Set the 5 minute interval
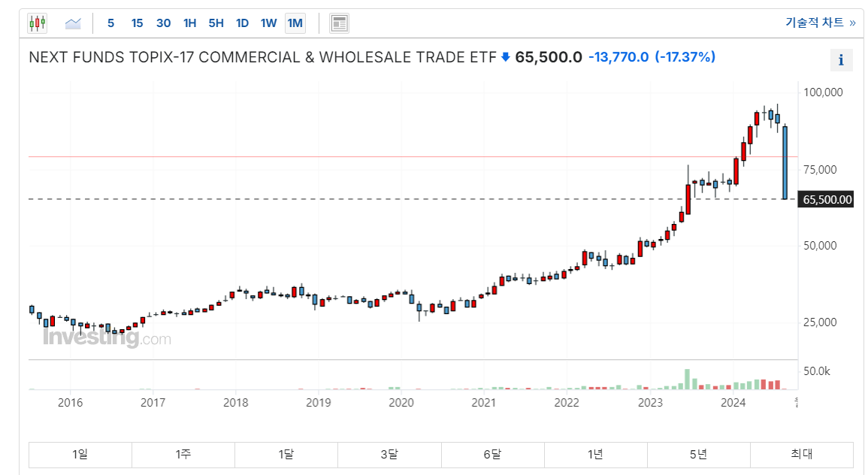Viewport: 868px width, 475px height. (x=110, y=23)
